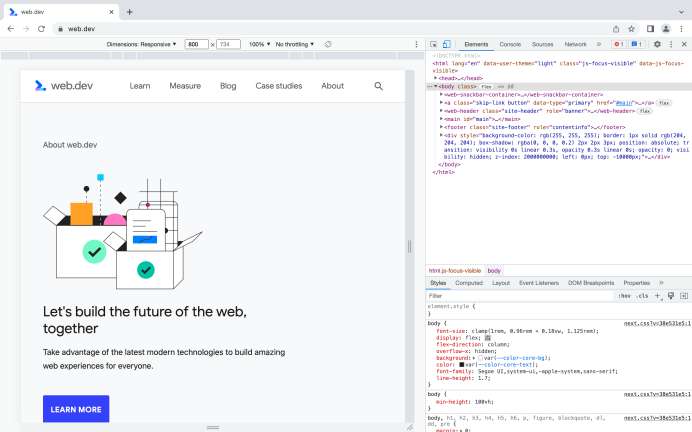Click the About nav link
The width and height of the screenshot is (692, 432).
pyautogui.click(x=332, y=86)
